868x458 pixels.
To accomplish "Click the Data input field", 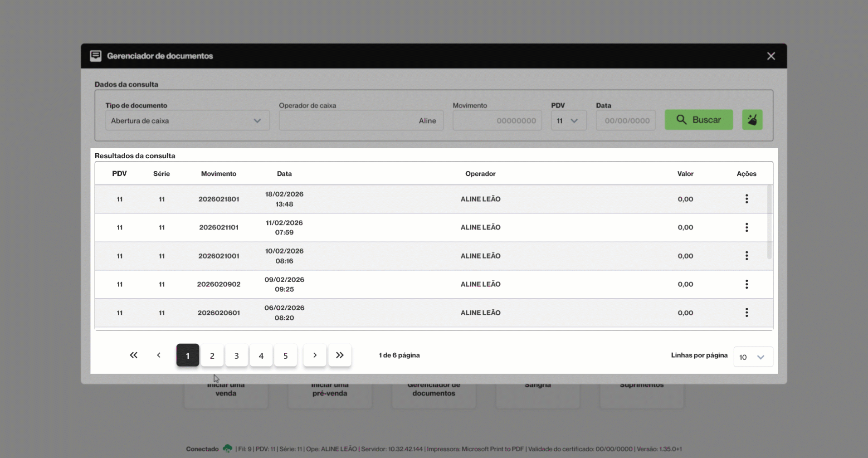I will click(625, 121).
